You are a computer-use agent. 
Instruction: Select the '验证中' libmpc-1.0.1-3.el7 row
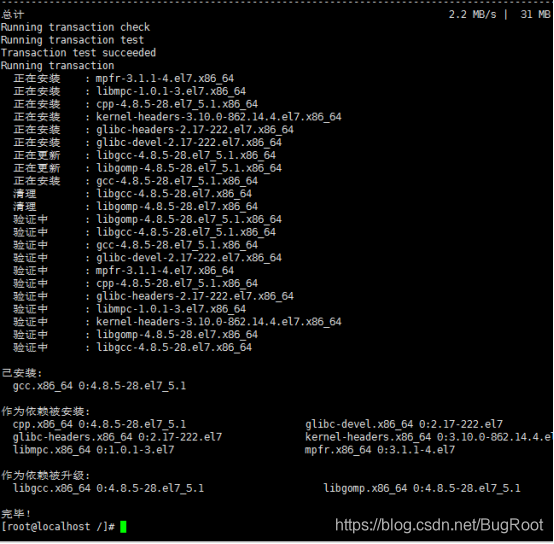pos(130,309)
